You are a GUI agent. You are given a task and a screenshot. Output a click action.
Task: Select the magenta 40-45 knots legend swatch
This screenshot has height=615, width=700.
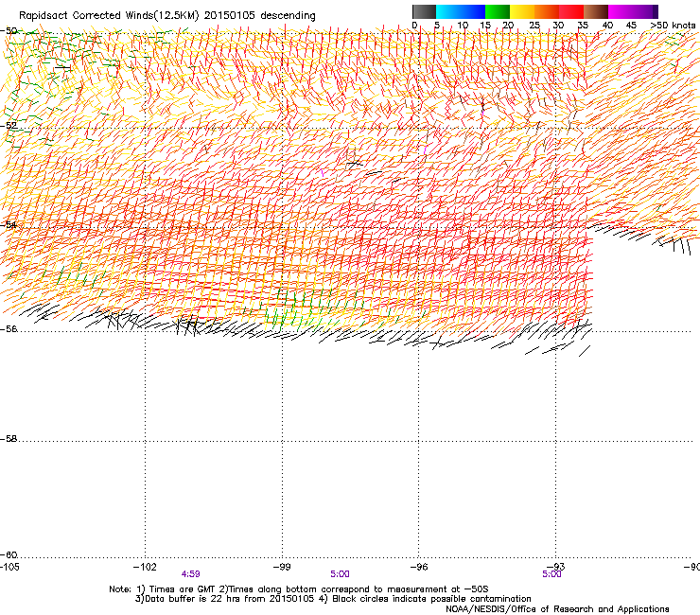point(621,11)
